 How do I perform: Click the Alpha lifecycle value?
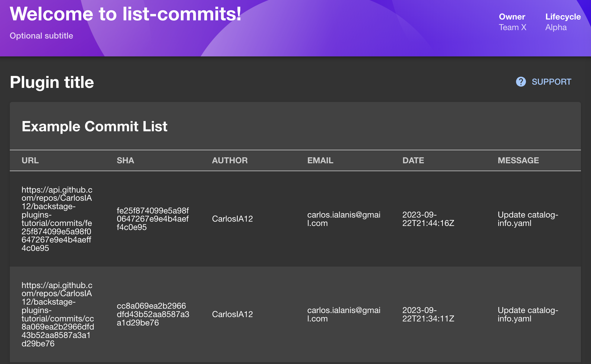[x=556, y=27]
